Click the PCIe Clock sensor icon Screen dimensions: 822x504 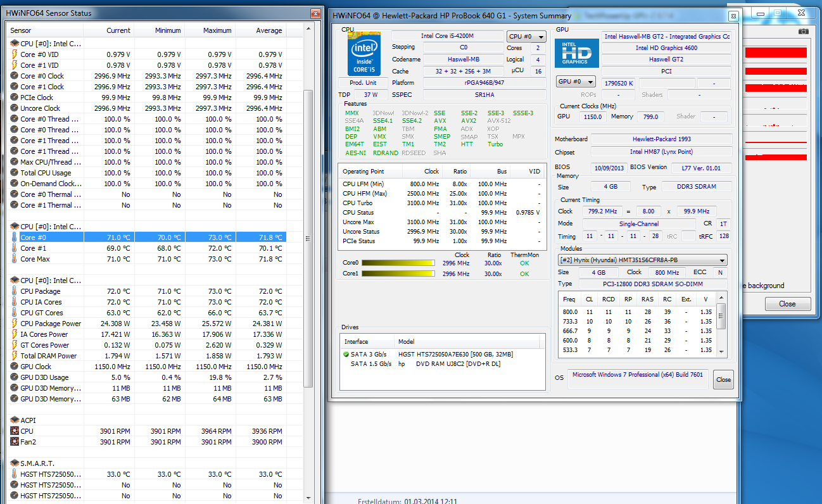click(15, 98)
